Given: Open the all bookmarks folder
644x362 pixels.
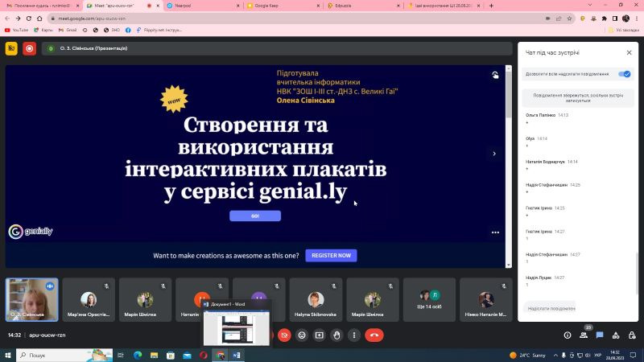Looking at the screenshot, I should coord(623,30).
